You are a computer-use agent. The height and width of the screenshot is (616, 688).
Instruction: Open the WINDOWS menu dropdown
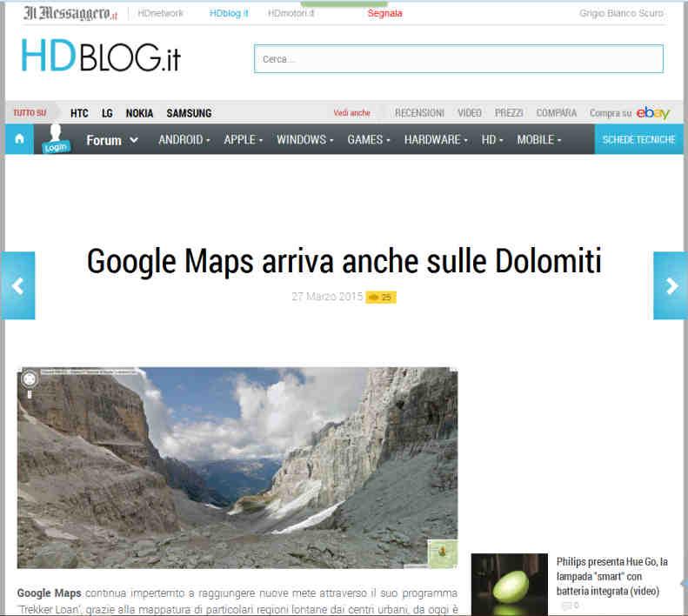(x=305, y=139)
